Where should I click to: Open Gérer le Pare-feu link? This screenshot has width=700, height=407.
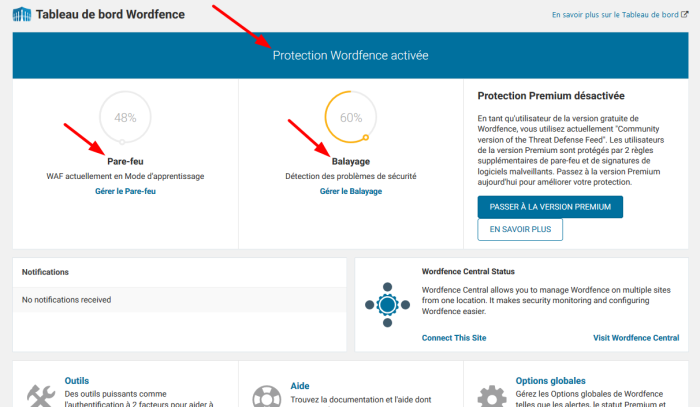(125, 191)
